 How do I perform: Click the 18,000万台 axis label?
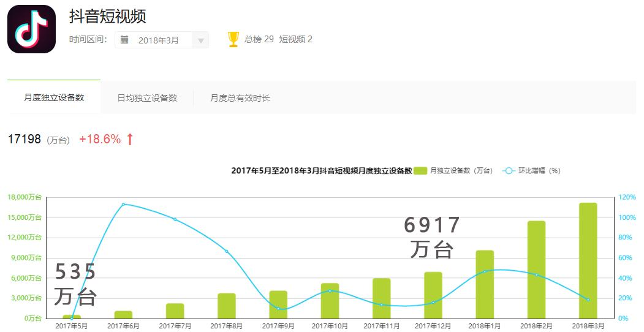(x=25, y=197)
